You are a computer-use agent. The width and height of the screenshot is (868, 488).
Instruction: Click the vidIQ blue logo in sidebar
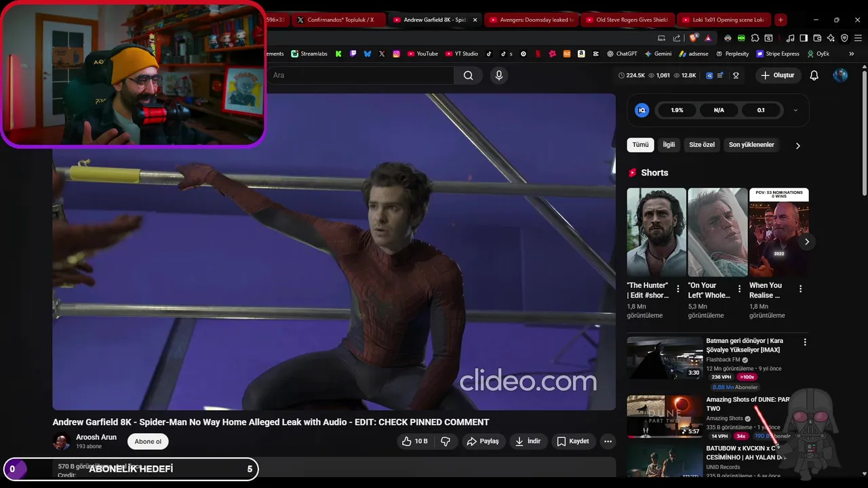(642, 110)
